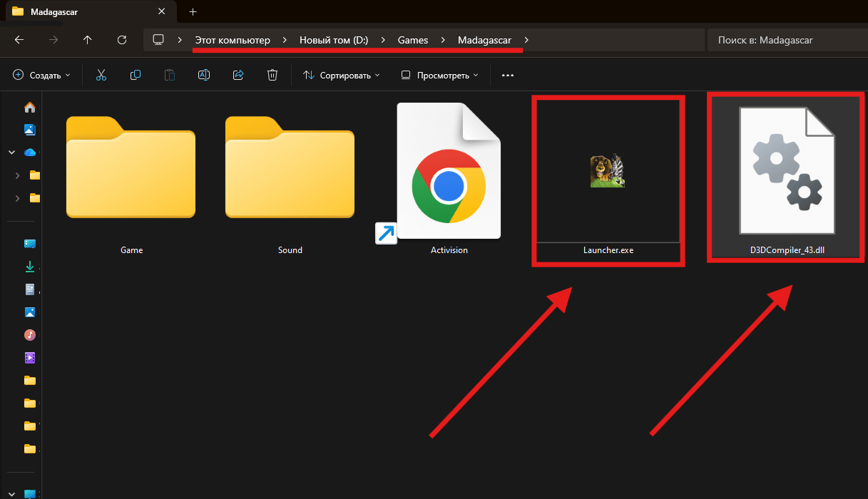The width and height of the screenshot is (868, 499).
Task: Click Новый том (D:) in breadcrumb
Action: pos(333,40)
